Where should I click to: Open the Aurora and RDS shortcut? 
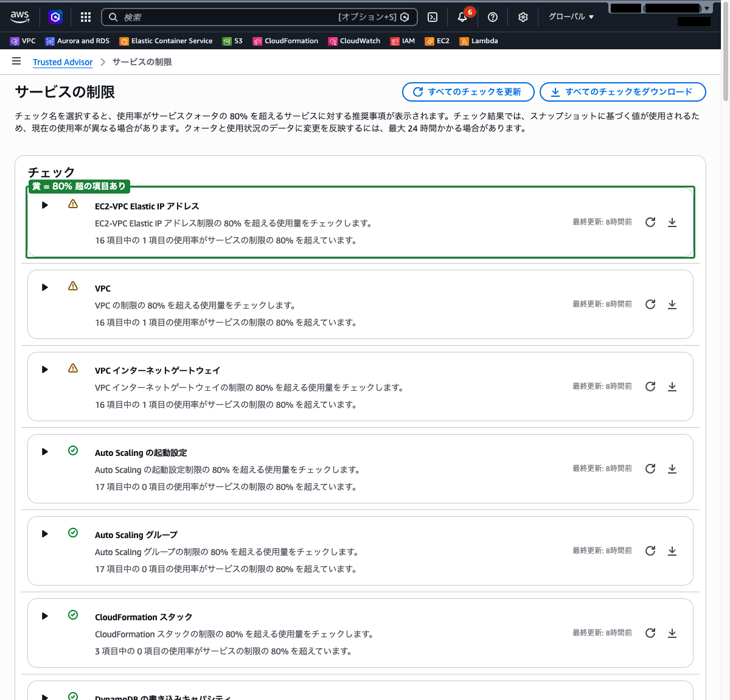click(x=77, y=41)
